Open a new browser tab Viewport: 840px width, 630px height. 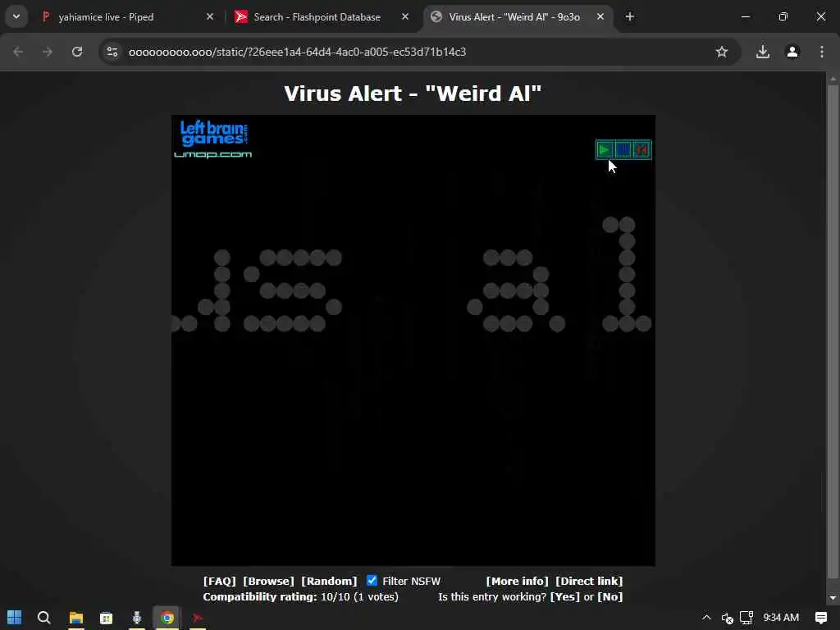(x=630, y=17)
